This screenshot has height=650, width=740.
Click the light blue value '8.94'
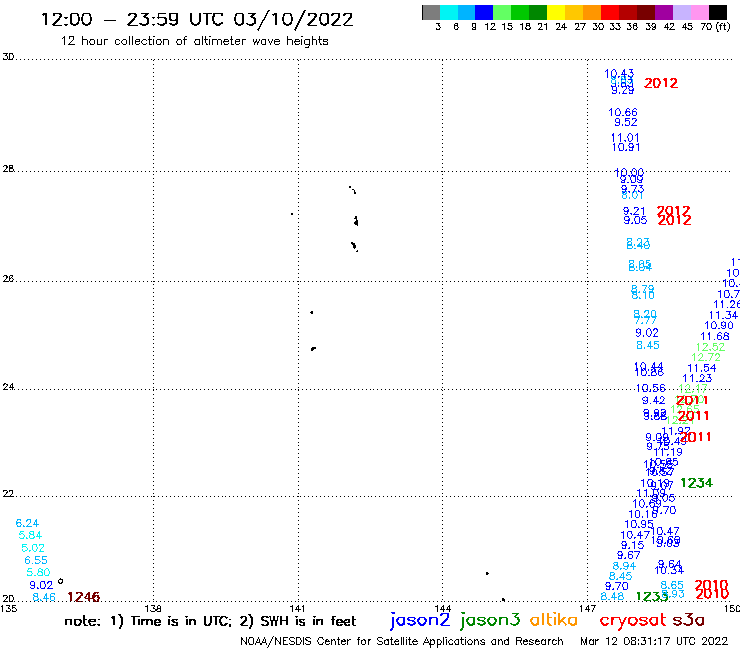coord(624,566)
